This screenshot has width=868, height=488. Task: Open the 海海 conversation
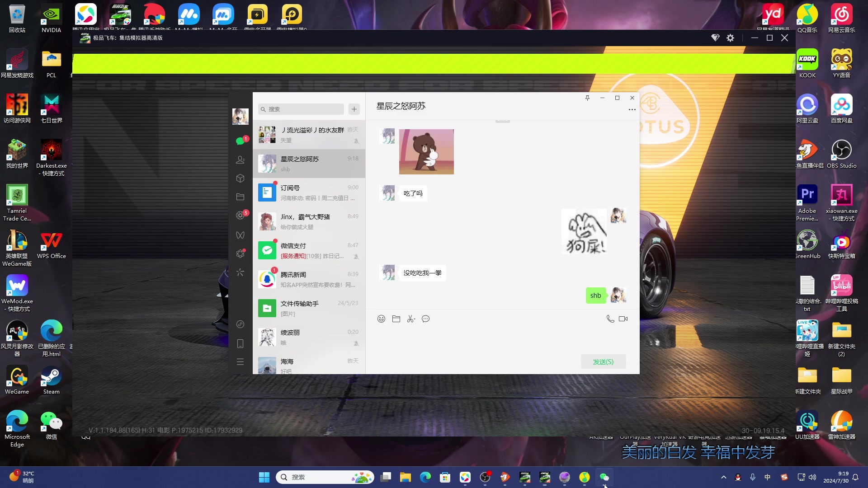(x=309, y=363)
